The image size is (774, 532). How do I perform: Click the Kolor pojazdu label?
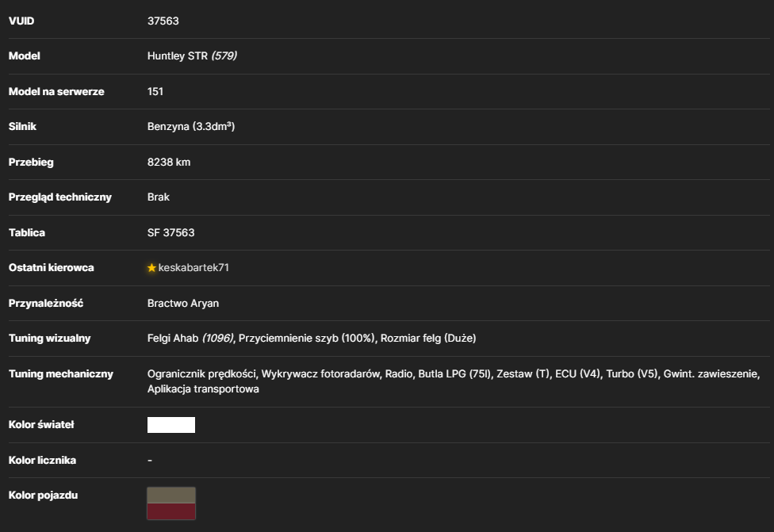click(43, 496)
